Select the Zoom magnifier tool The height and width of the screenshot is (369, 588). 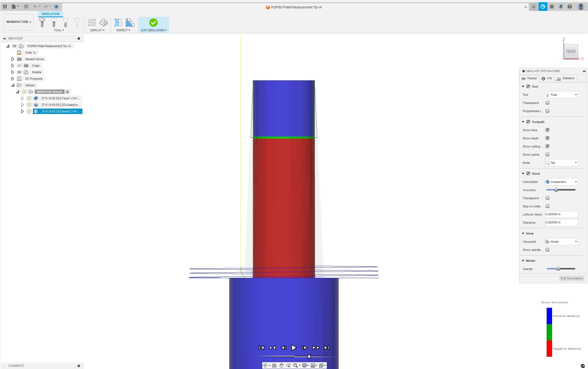(288, 365)
